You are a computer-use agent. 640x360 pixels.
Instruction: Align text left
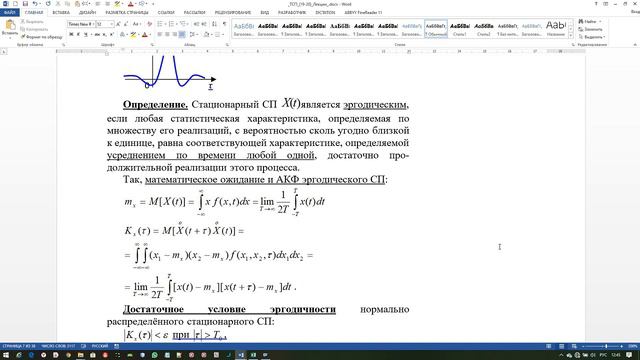(x=160, y=35)
